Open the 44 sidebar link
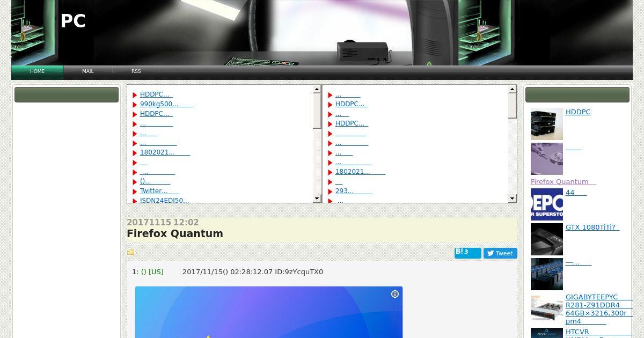 click(x=576, y=193)
